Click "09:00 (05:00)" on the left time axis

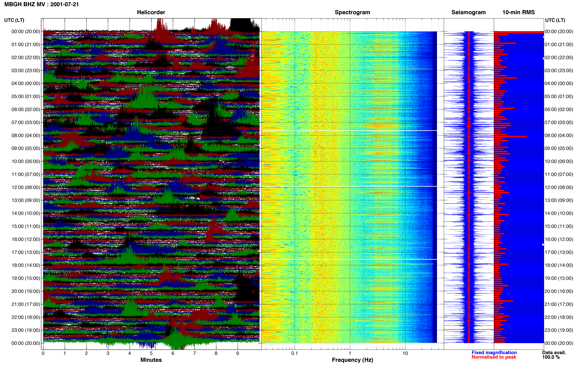pos(26,148)
